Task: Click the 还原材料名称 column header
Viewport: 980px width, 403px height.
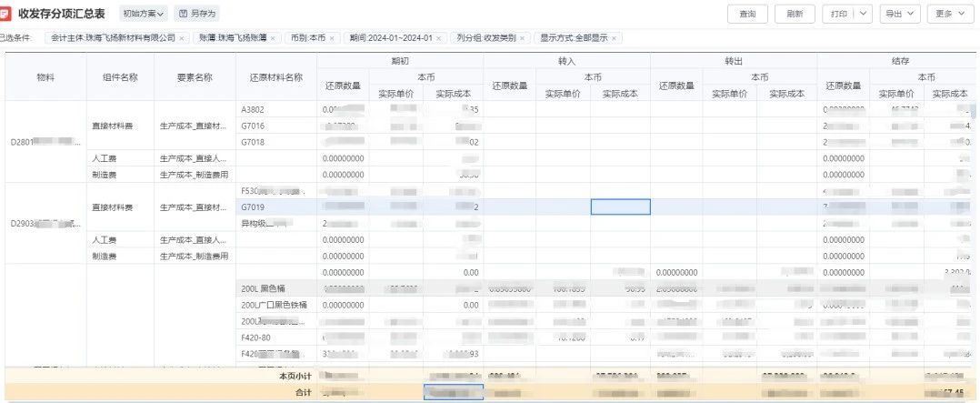Action: pos(276,77)
